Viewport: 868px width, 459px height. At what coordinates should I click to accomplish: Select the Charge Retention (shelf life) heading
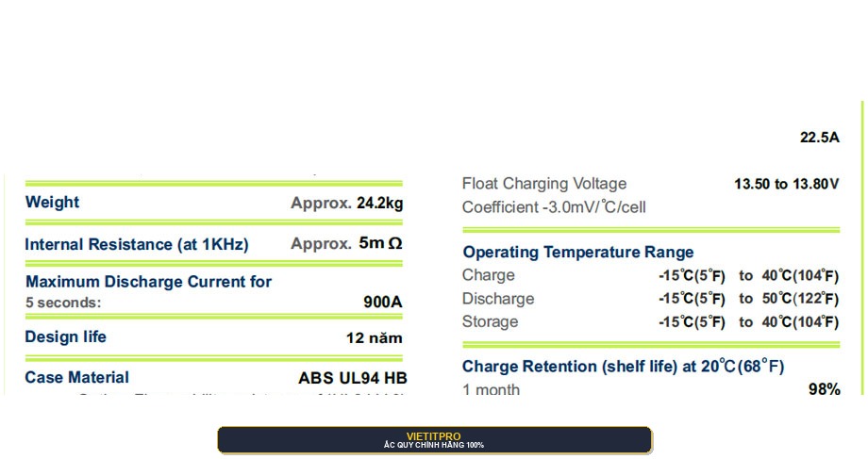point(623,367)
